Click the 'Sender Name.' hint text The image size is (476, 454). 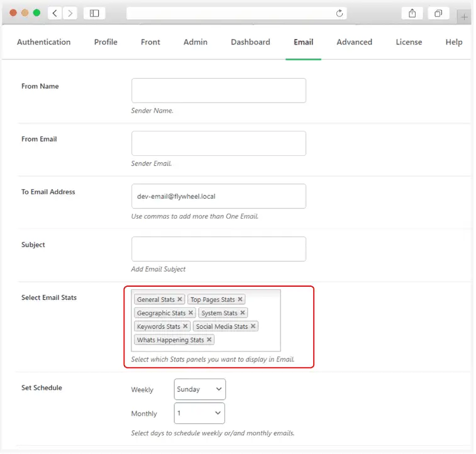tap(152, 111)
